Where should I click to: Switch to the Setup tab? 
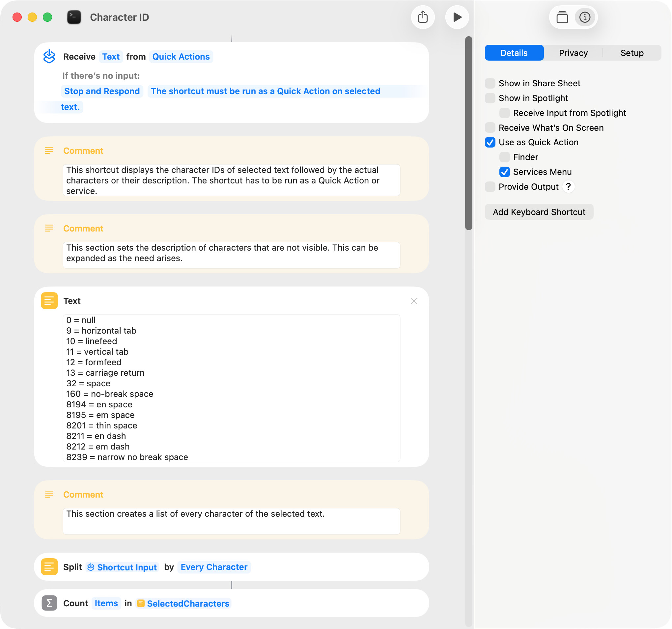point(632,53)
